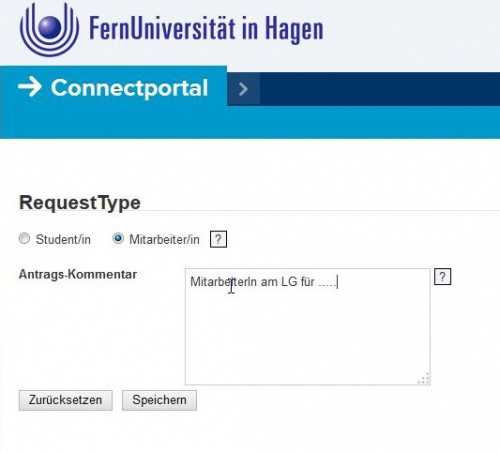The image size is (500, 452).
Task: Click the Mitarbeiter/in label text
Action: click(x=164, y=239)
